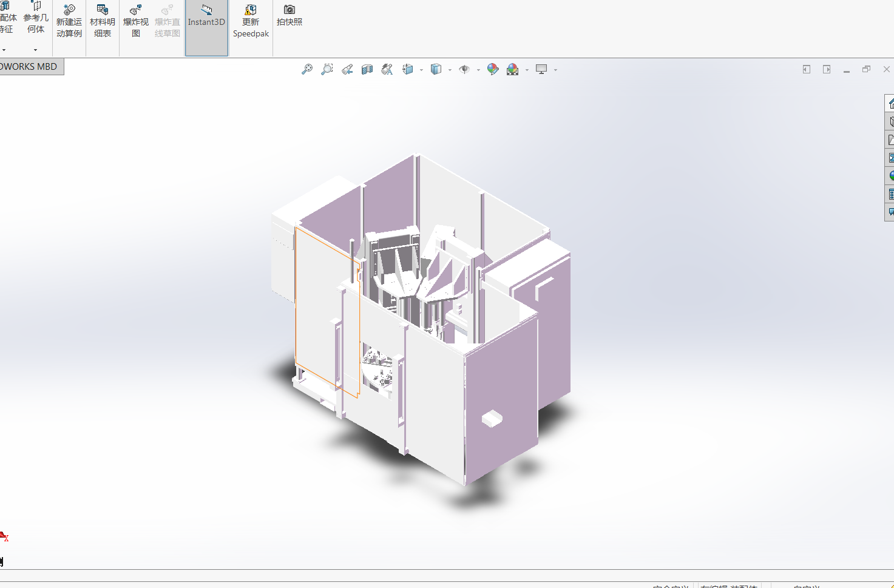Click Update Speedpak (更新 Speedpak)
Image resolution: width=894 pixels, height=588 pixels.
[251, 21]
